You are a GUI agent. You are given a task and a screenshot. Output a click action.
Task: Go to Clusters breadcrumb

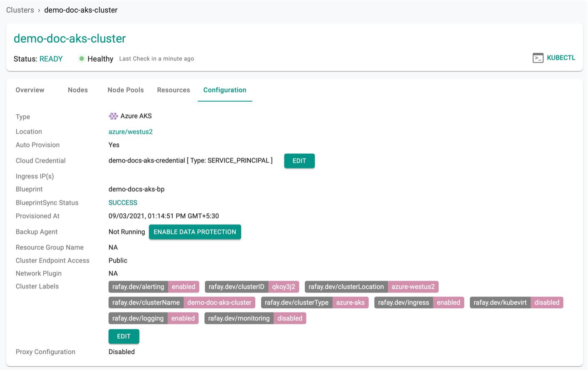(20, 10)
